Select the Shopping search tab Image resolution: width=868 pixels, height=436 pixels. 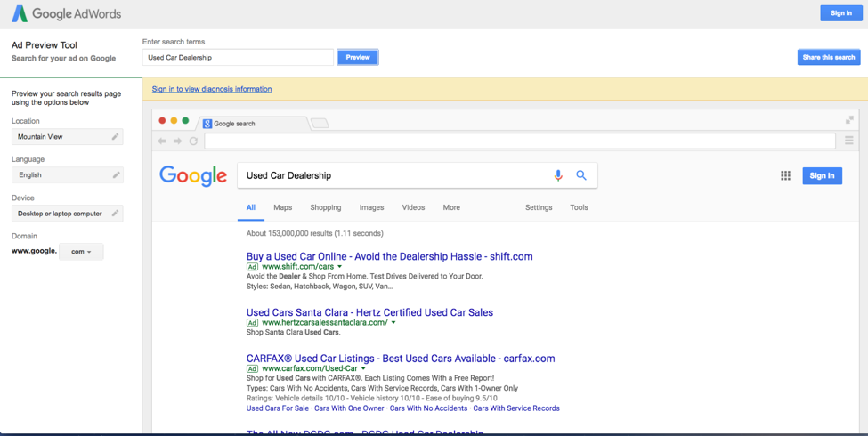326,207
